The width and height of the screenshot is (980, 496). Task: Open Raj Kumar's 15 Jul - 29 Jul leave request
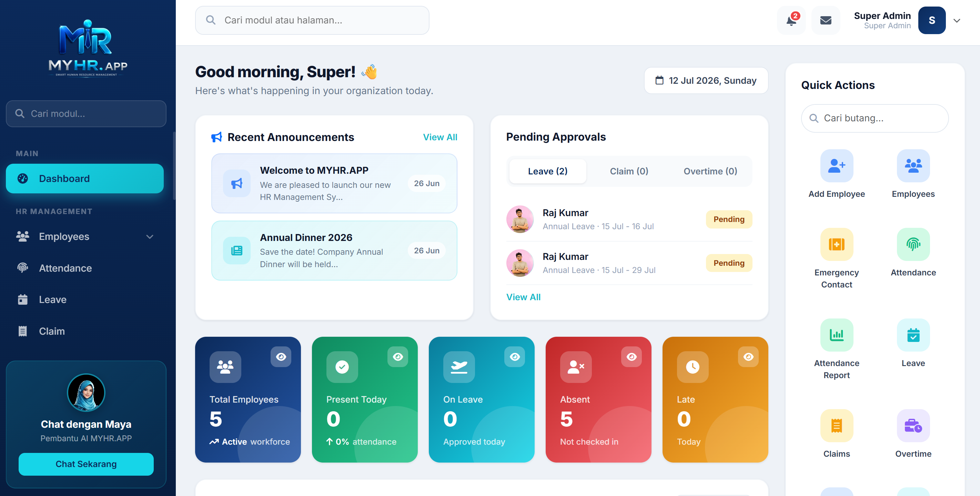pyautogui.click(x=629, y=263)
